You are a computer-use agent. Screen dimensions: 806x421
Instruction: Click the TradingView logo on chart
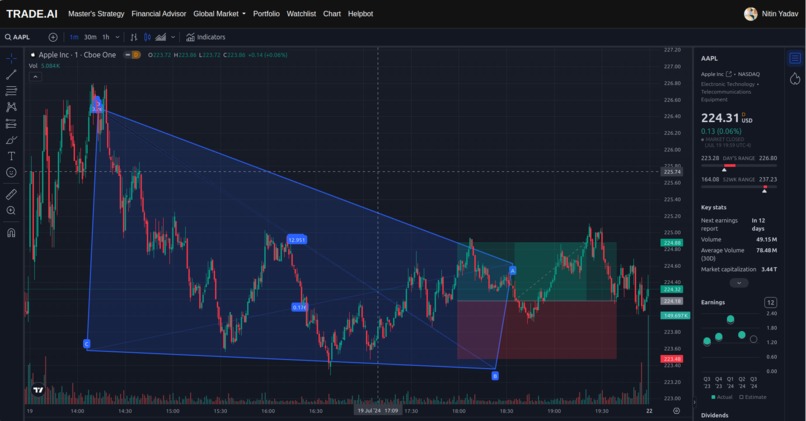(38, 390)
